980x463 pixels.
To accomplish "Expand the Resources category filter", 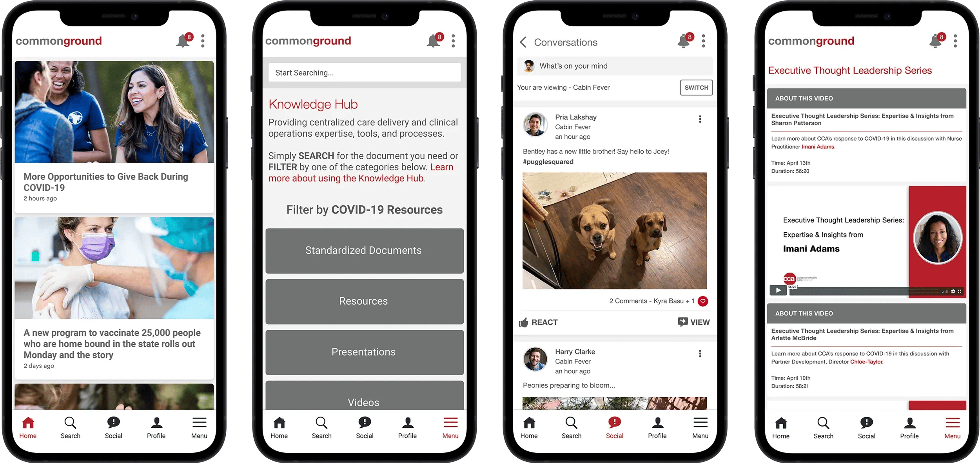I will [364, 301].
